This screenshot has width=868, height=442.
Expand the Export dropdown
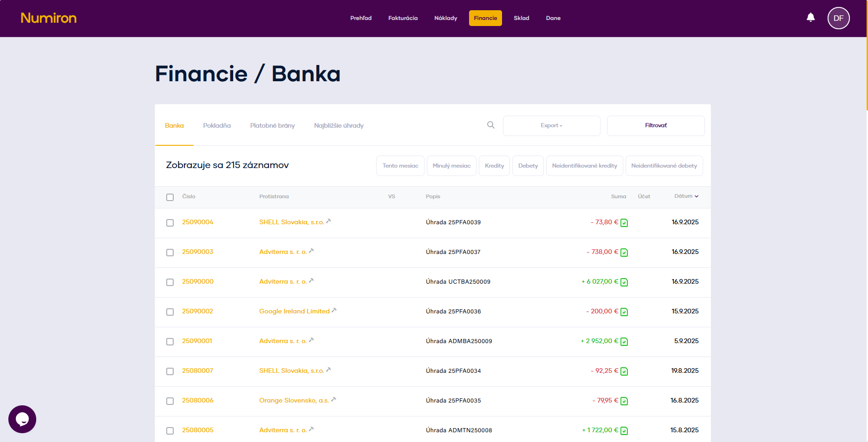[x=551, y=126]
